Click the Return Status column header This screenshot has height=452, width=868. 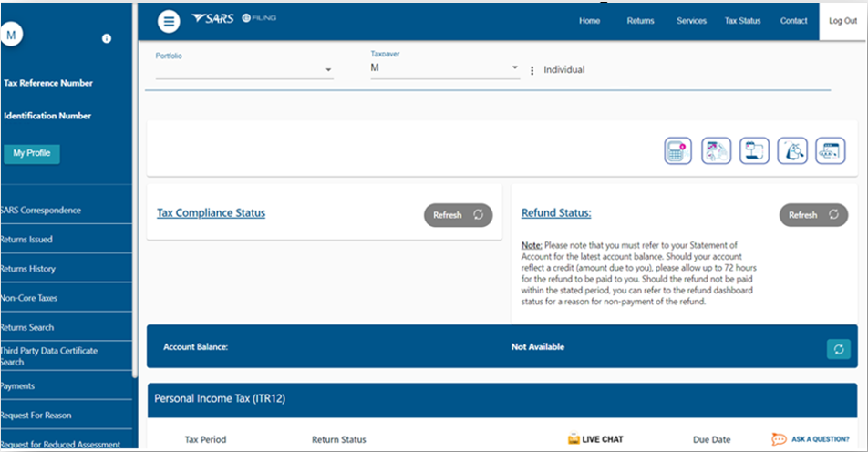[339, 440]
